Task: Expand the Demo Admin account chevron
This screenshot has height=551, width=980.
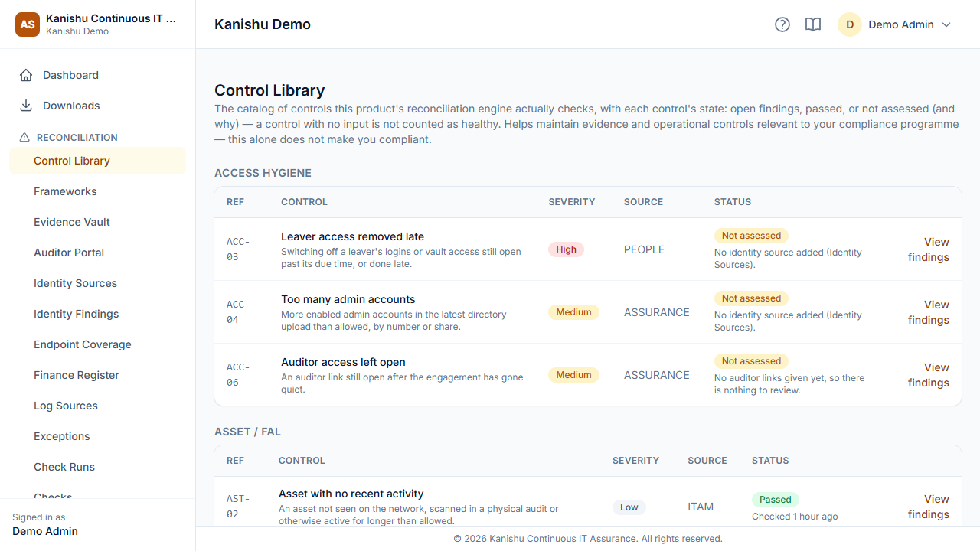Action: click(x=946, y=24)
